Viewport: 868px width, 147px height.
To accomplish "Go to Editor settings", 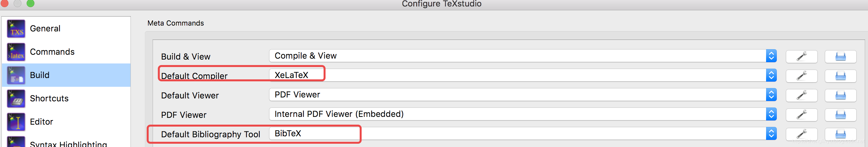I will coord(66,121).
